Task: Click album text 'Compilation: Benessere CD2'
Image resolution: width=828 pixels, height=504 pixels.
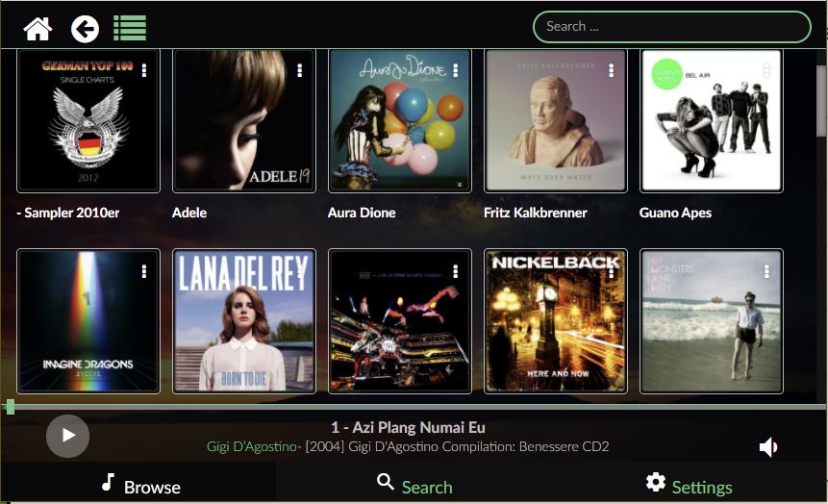Action: [525, 446]
